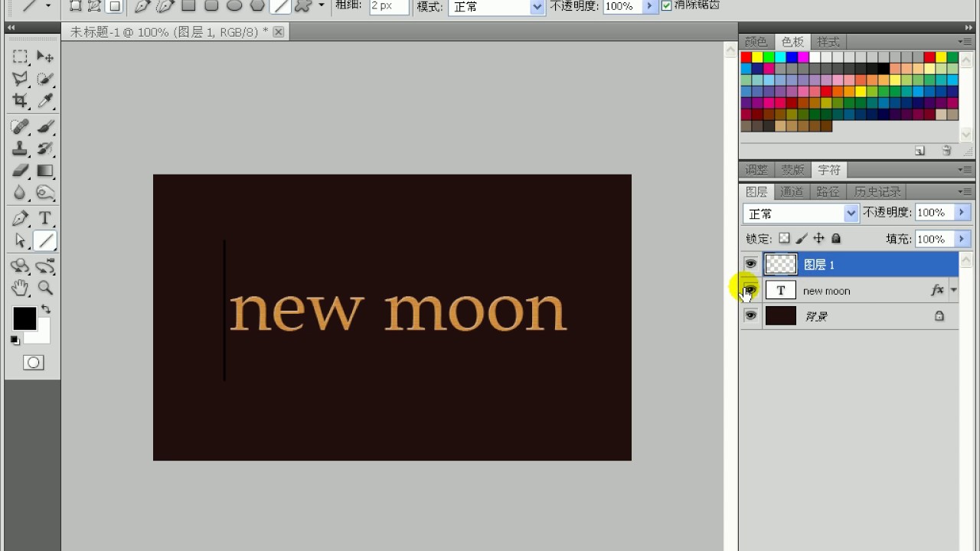Select the Crop tool
Screen dimensions: 980x551
[x=20, y=101]
